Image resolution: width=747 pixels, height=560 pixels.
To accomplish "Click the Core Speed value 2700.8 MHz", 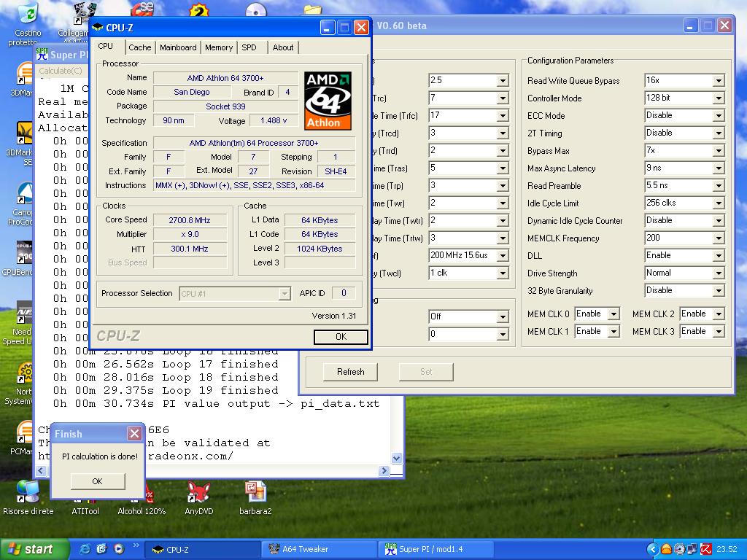I will coord(190,220).
